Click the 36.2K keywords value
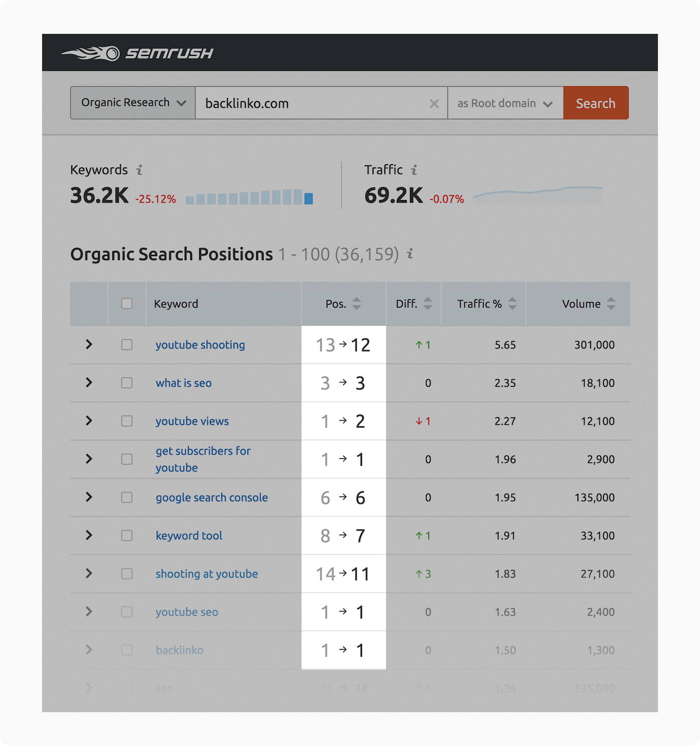The height and width of the screenshot is (746, 700). [x=100, y=195]
